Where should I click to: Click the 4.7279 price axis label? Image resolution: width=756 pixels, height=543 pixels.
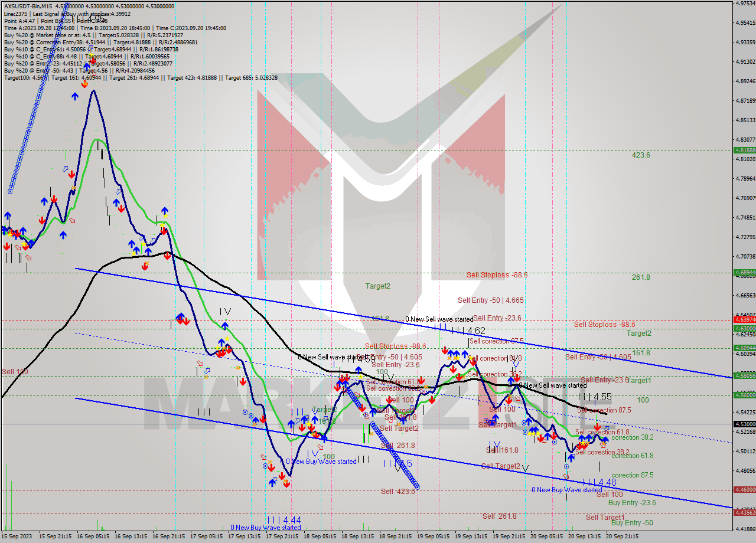pos(745,237)
